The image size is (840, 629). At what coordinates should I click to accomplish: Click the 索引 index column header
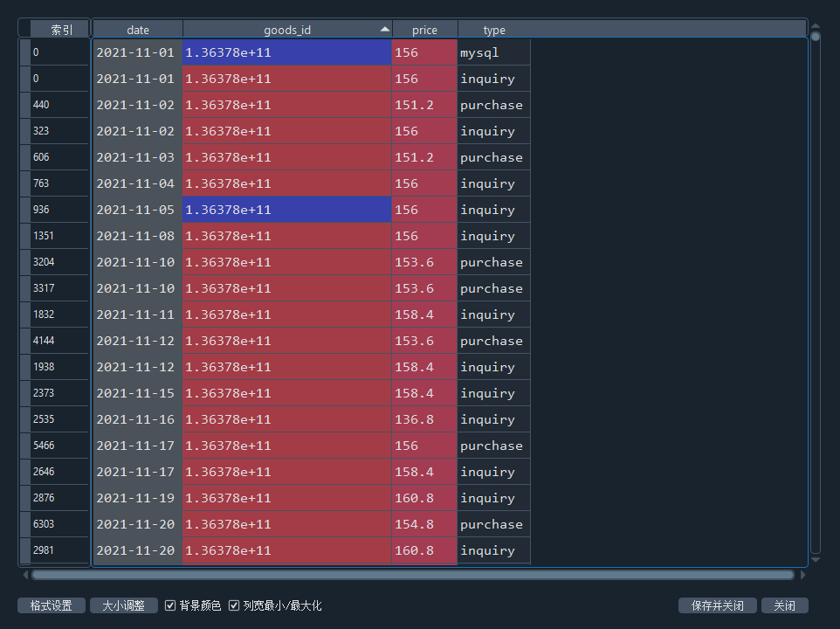pos(60,28)
